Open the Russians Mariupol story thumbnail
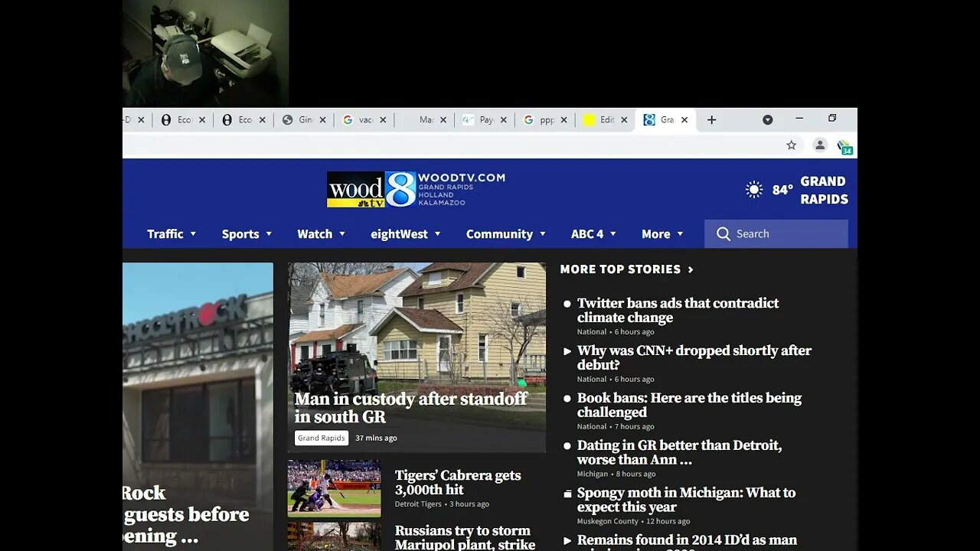This screenshot has width=980, height=551. click(334, 536)
